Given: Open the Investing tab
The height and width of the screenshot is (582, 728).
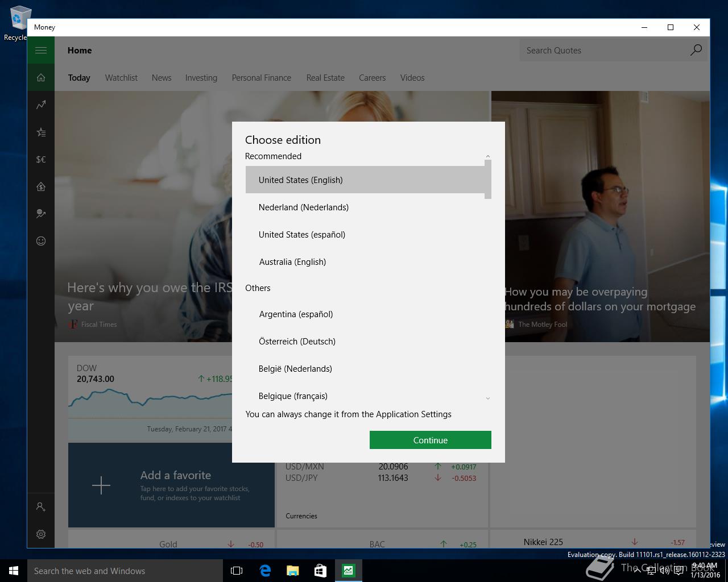Looking at the screenshot, I should coord(201,78).
